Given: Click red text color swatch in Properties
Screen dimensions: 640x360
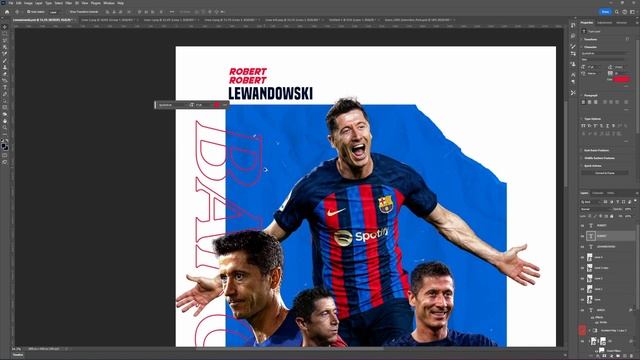Looking at the screenshot, I should (x=622, y=79).
